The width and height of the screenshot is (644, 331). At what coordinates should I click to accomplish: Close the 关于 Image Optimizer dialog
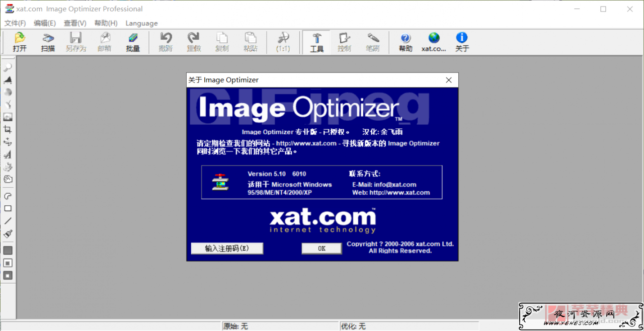pyautogui.click(x=449, y=80)
